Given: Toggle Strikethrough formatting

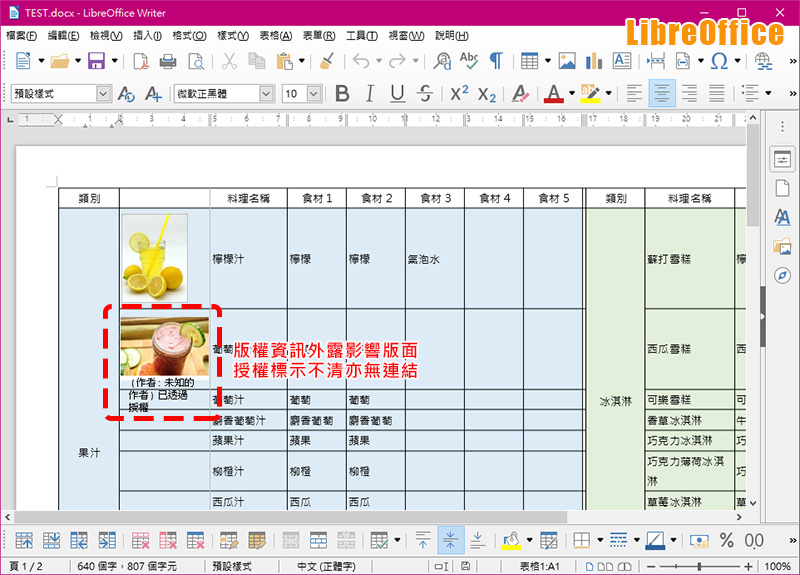Looking at the screenshot, I should coord(424,94).
